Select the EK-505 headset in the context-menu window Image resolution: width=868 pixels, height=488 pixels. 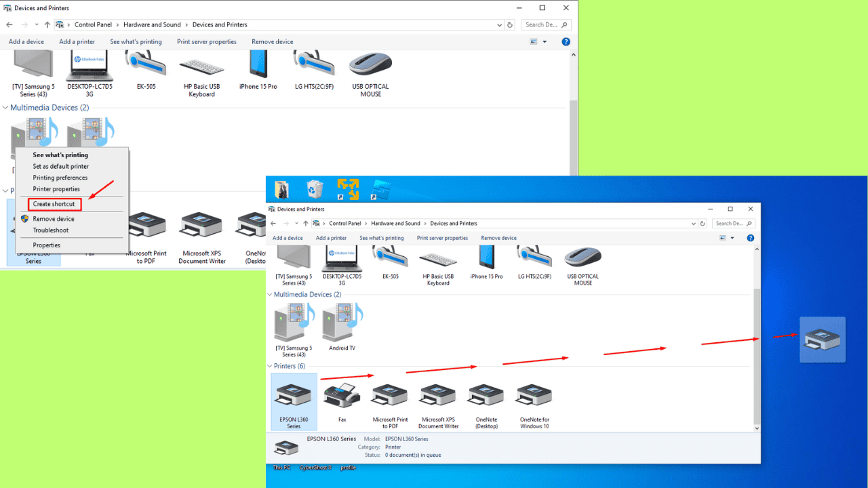pos(146,70)
